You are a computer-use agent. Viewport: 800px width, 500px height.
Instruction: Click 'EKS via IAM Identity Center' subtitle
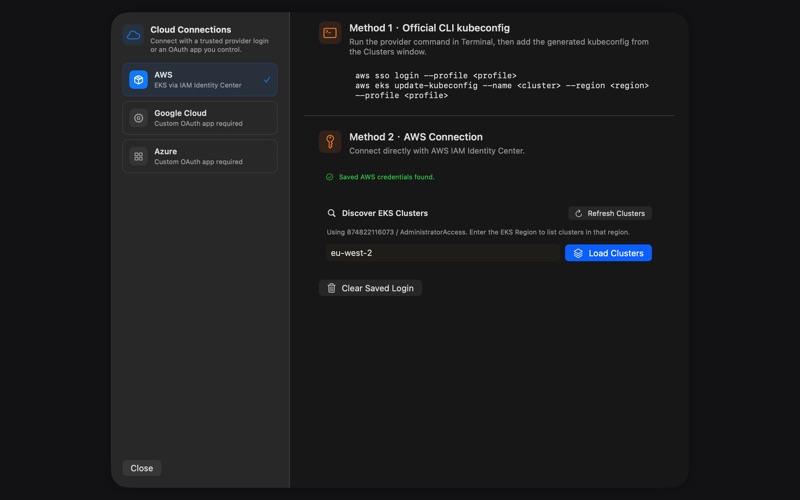pyautogui.click(x=198, y=85)
